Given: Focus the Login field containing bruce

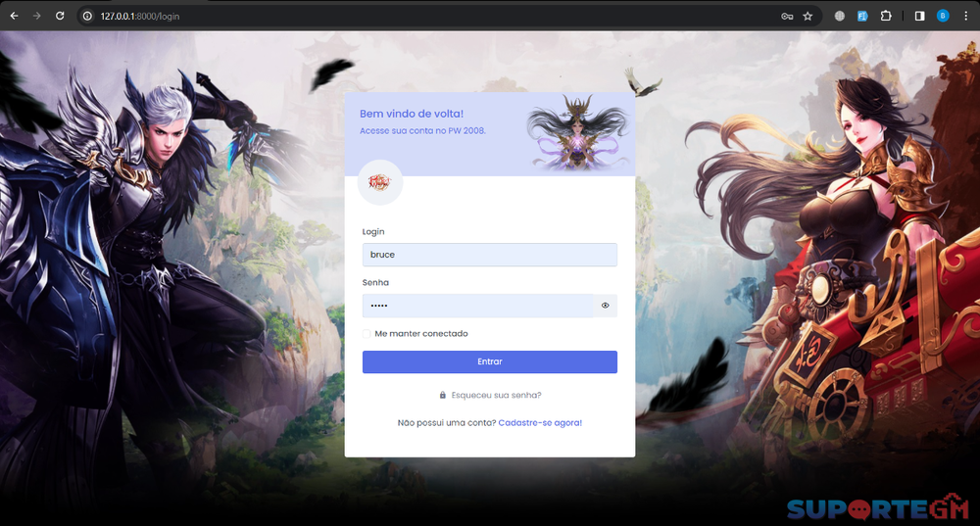Looking at the screenshot, I should tap(489, 255).
